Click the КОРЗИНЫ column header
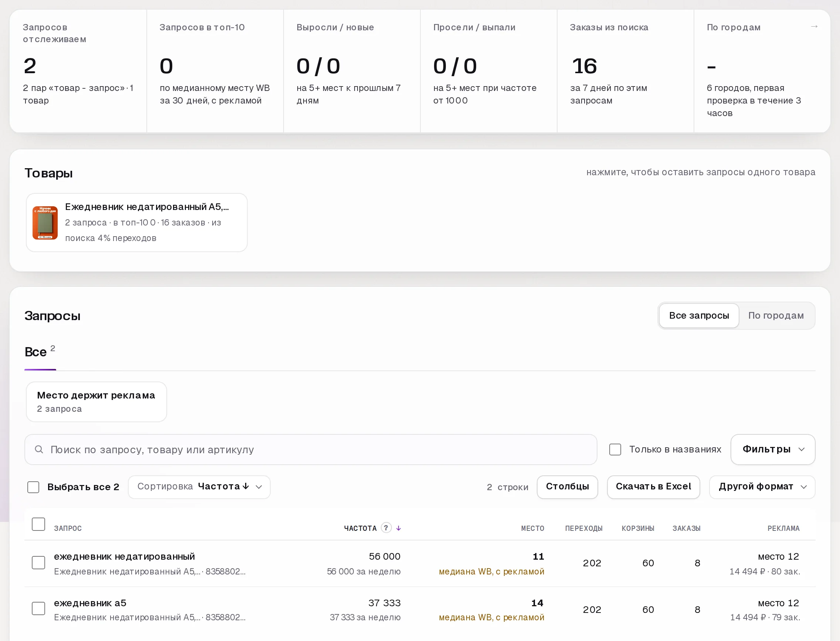Screen dimensions: 840x641 click(638, 529)
